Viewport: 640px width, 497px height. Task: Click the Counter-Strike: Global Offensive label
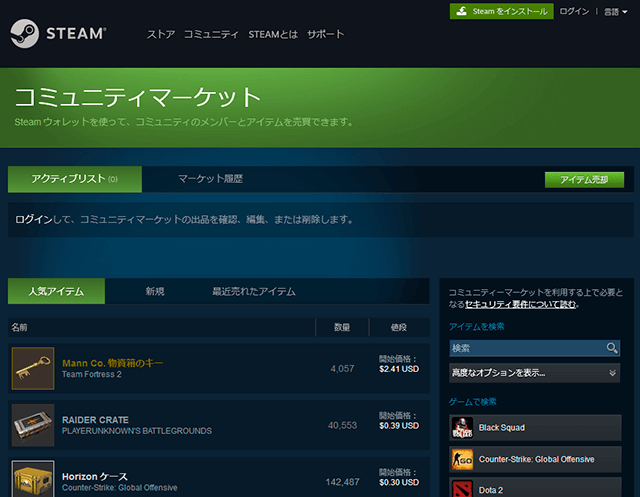pyautogui.click(x=536, y=459)
